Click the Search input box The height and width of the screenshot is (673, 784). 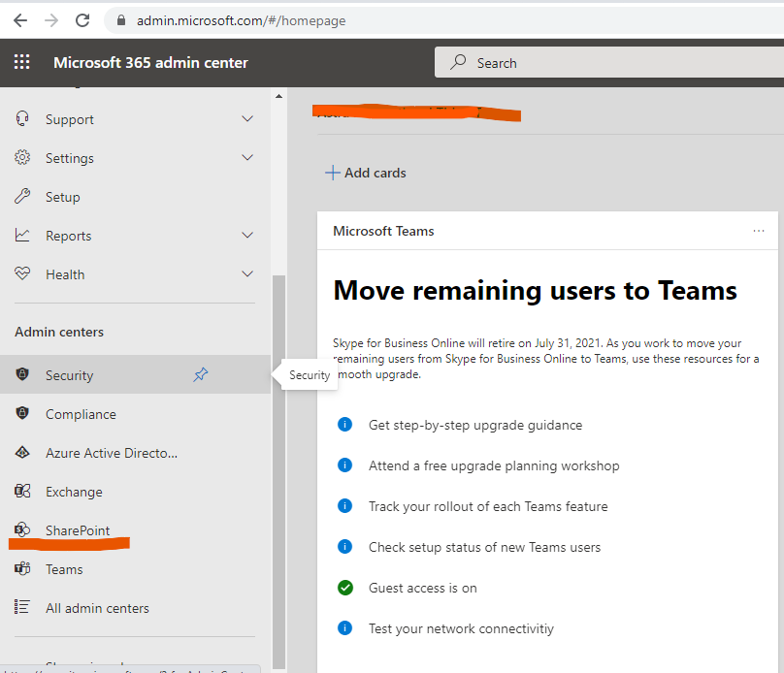click(609, 62)
